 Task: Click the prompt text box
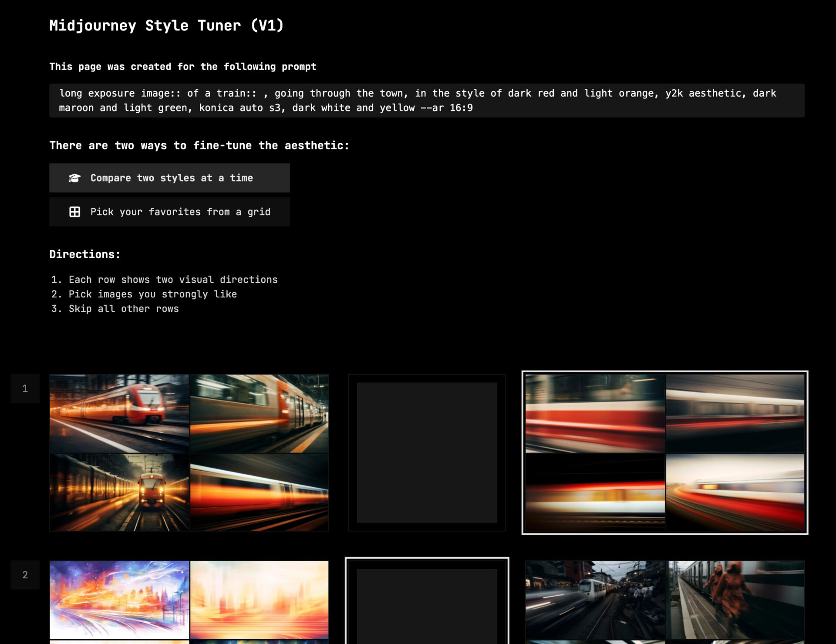point(426,101)
